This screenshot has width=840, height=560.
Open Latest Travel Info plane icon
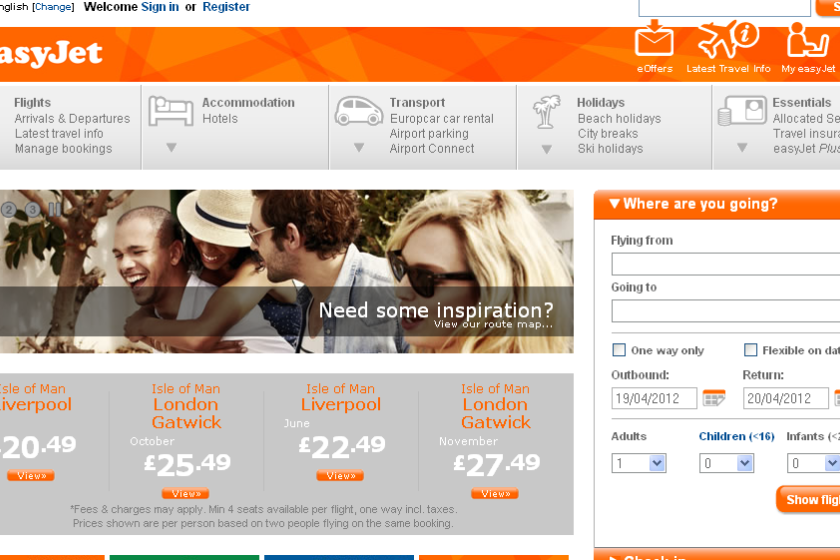coord(729,39)
